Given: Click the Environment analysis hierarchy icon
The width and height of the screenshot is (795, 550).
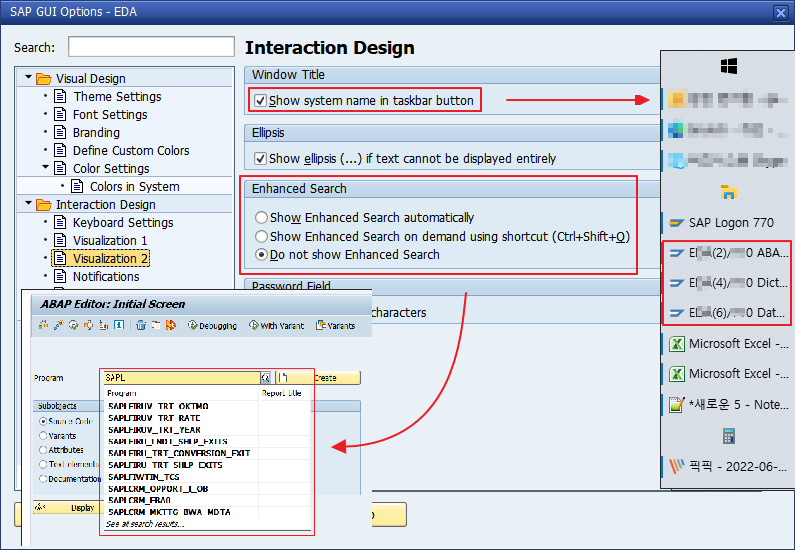Looking at the screenshot, I should coord(104,325).
